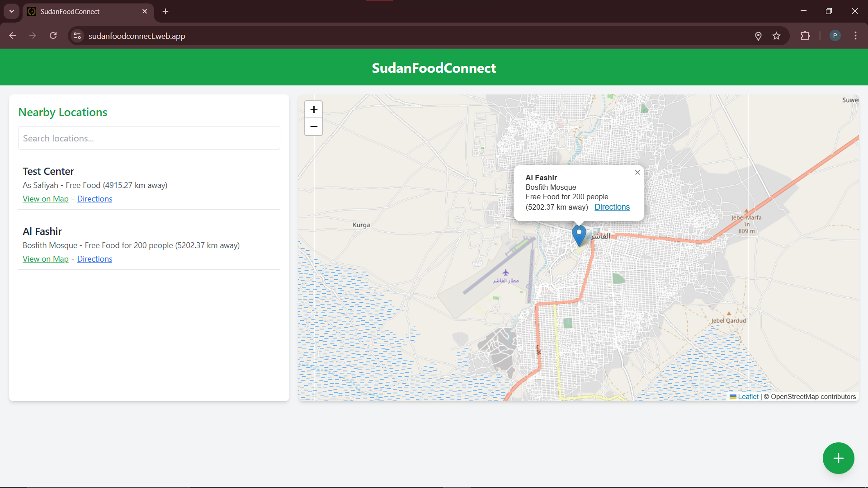Focus the Search locations input field
The width and height of the screenshot is (868, 488).
tap(149, 138)
